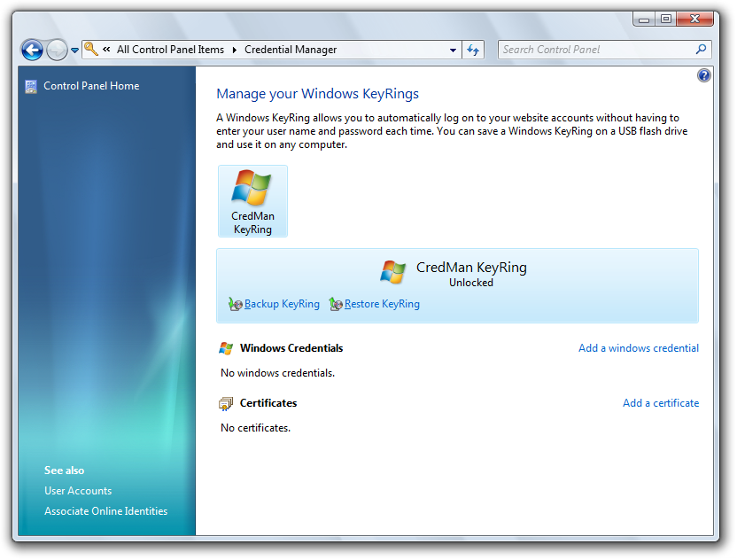Open the address bar history dropdown
The image size is (737, 560).
pyautogui.click(x=453, y=50)
